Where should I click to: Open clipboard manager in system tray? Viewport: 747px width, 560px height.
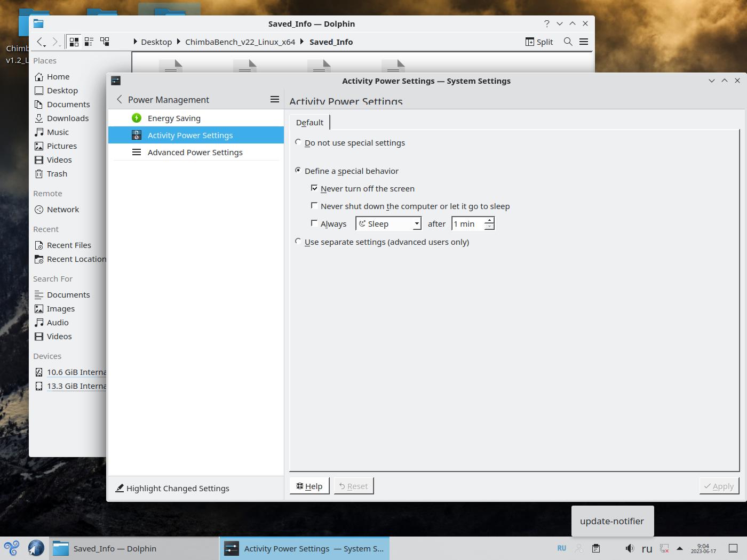point(596,548)
